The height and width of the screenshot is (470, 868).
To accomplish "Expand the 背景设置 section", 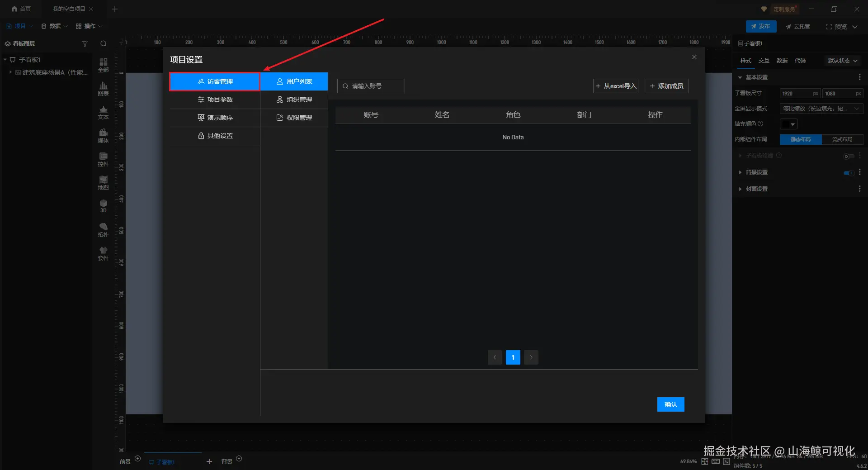I will (x=740, y=172).
